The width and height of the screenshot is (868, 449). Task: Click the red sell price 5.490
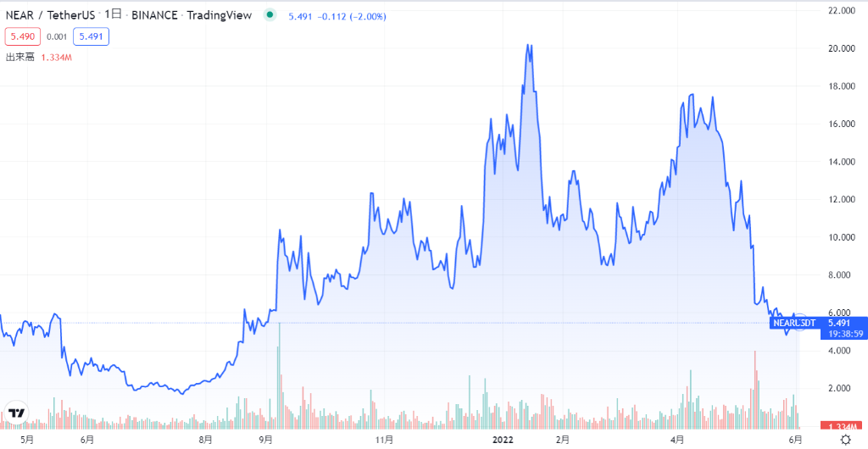click(x=22, y=37)
